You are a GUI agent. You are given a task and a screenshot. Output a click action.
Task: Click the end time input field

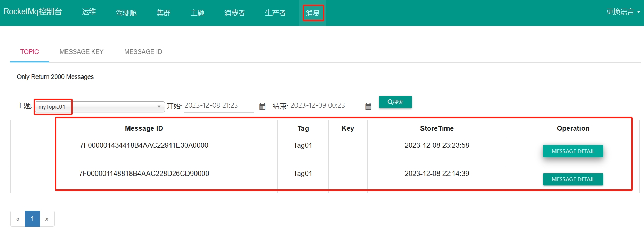tap(325, 106)
